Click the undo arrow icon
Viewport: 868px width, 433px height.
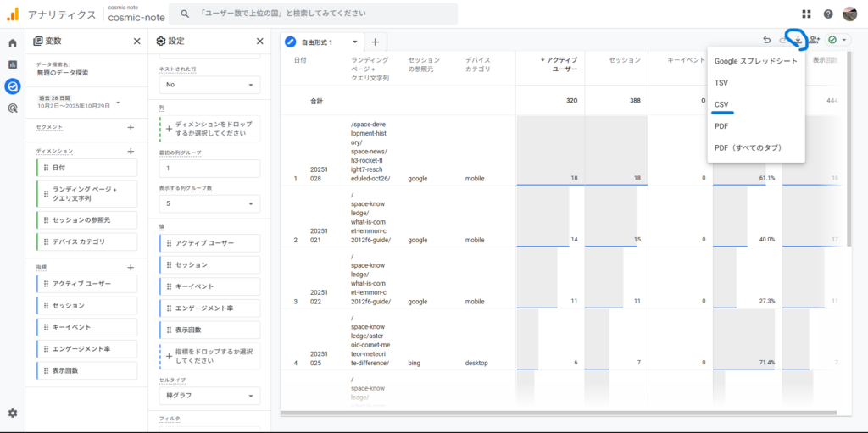click(x=766, y=40)
